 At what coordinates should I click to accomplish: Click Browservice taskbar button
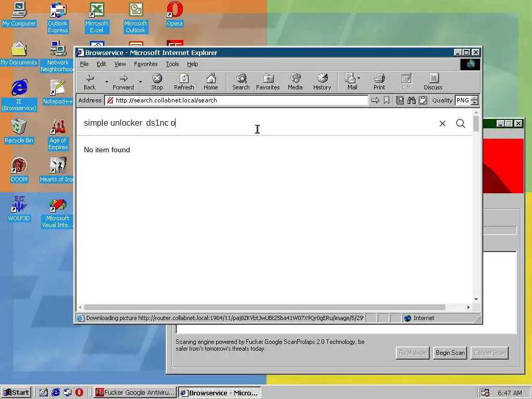pyautogui.click(x=220, y=393)
